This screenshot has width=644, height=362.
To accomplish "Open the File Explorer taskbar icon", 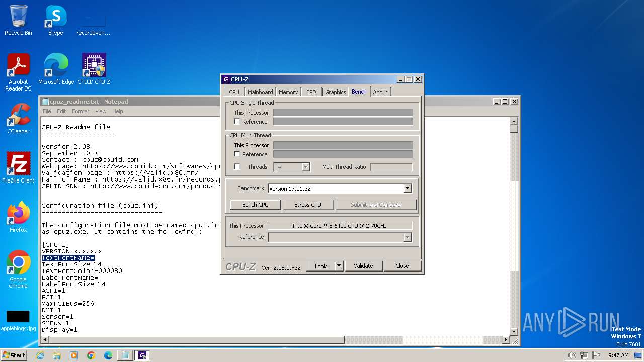I will click(57, 355).
